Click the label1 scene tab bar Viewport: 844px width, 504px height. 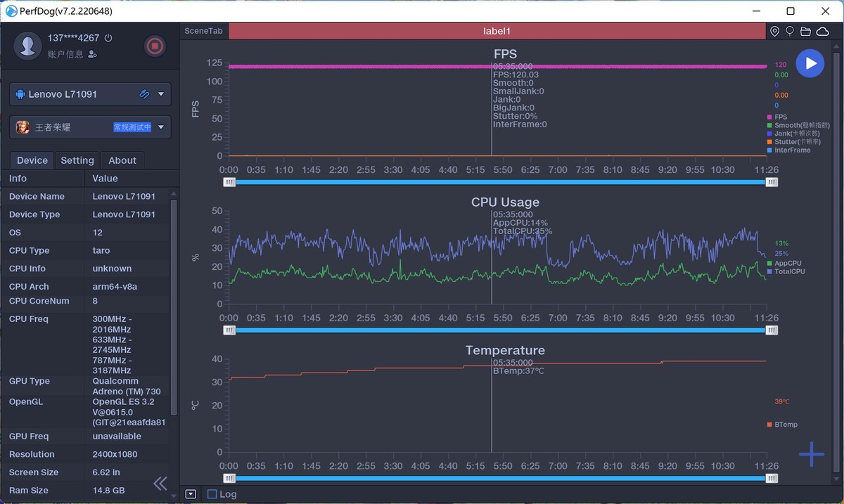tap(497, 32)
